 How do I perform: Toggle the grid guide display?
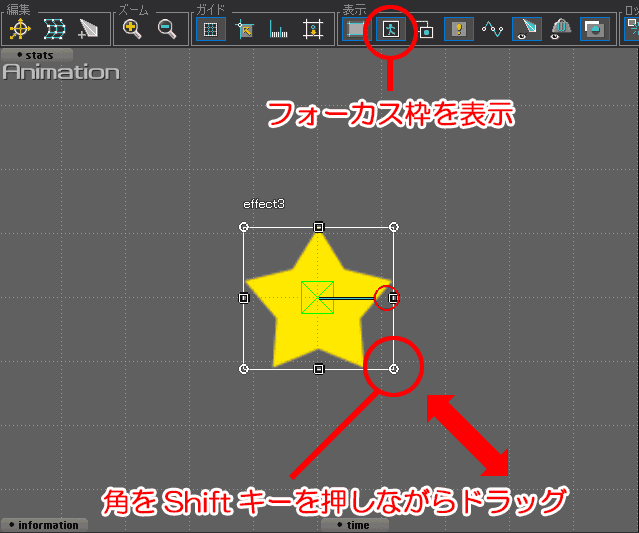pyautogui.click(x=211, y=29)
